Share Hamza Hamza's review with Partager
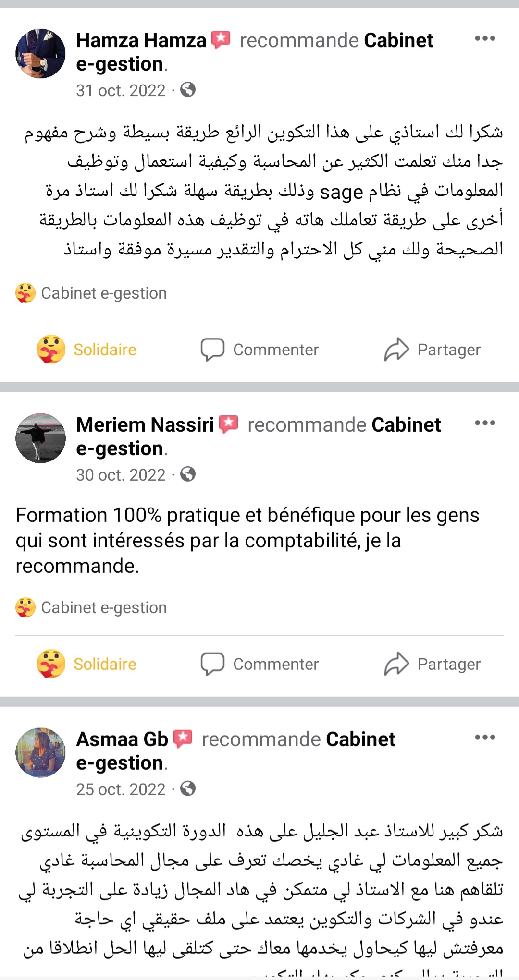 pyautogui.click(x=432, y=350)
